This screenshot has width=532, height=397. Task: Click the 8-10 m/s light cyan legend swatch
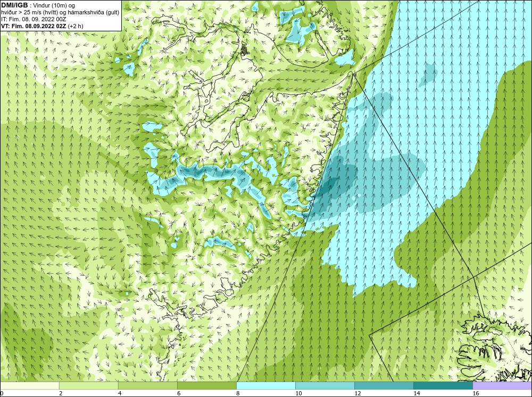[x=265, y=386]
